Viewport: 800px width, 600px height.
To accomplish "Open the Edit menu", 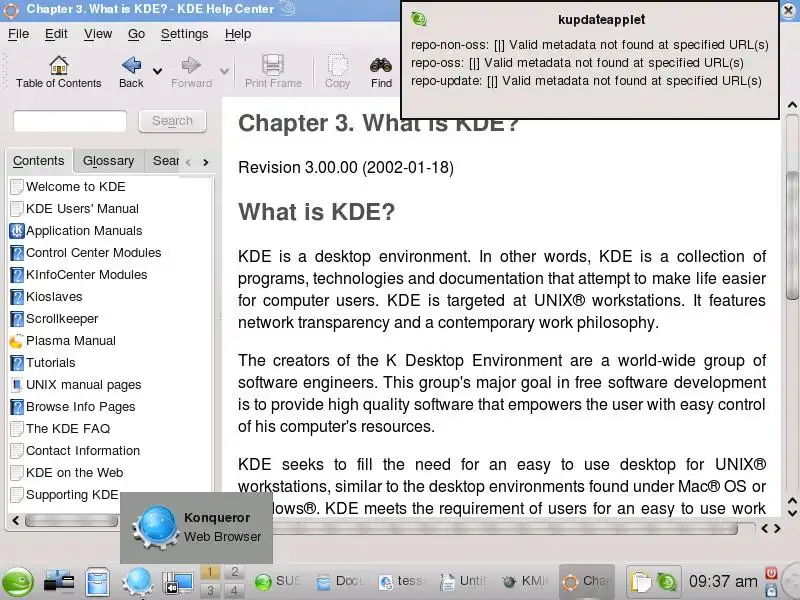I will [x=56, y=34].
